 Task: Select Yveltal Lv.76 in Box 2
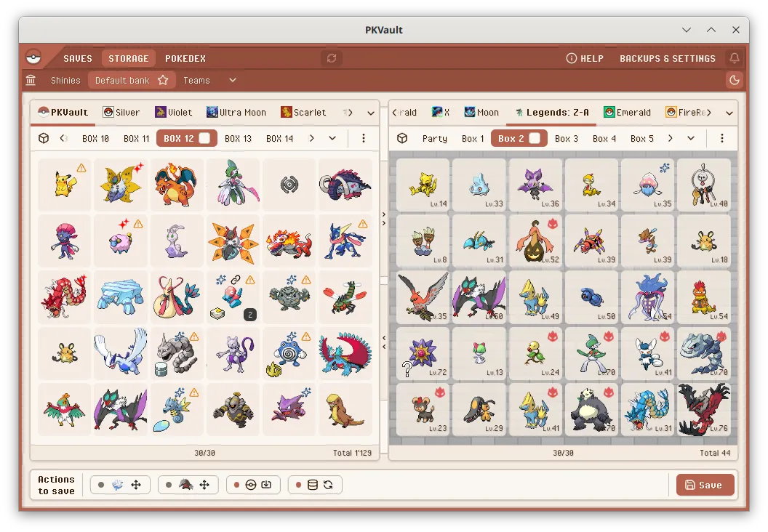[x=704, y=409]
